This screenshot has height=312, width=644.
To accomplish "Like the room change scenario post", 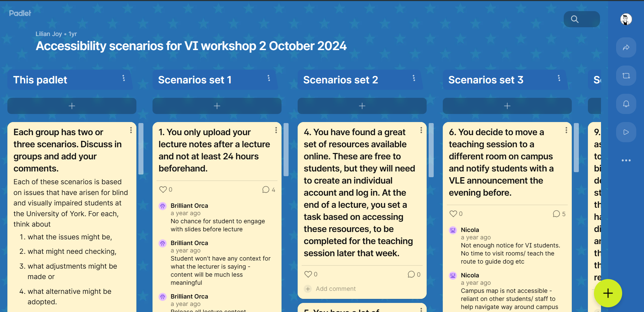I will [454, 214].
